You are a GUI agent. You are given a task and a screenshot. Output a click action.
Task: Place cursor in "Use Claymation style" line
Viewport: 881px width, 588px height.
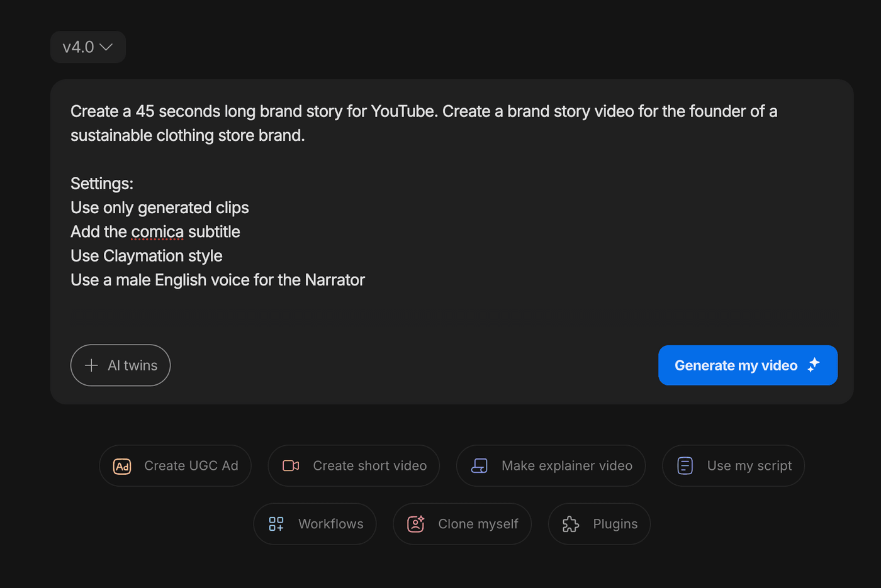coord(146,256)
